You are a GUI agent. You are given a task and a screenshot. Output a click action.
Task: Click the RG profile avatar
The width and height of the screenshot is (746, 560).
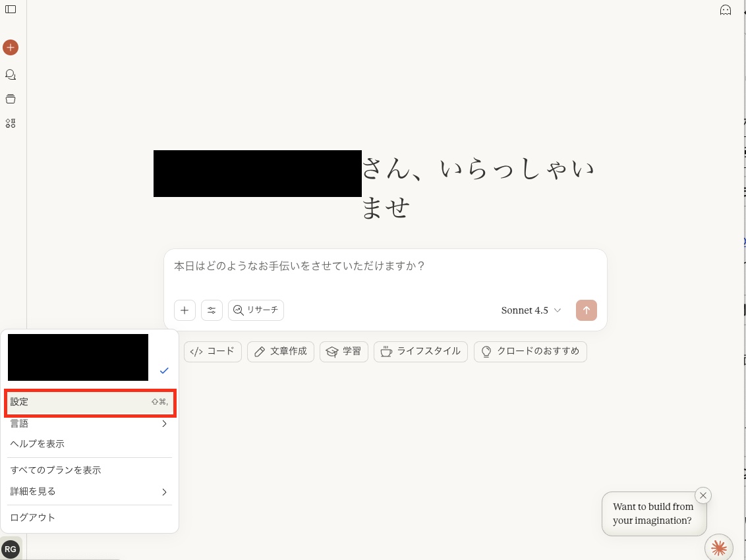pyautogui.click(x=11, y=549)
